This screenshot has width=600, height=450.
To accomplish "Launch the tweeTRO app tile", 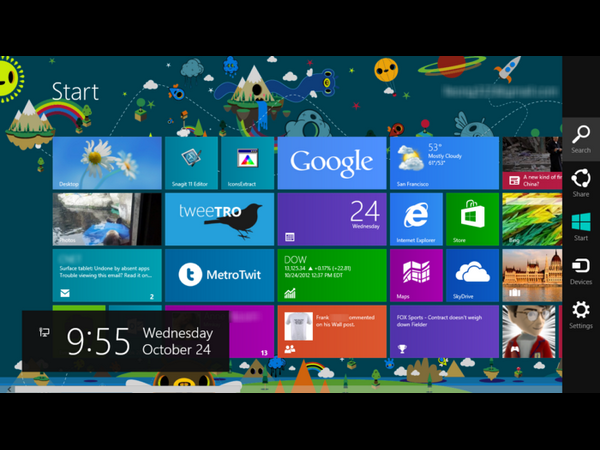I will click(x=220, y=219).
